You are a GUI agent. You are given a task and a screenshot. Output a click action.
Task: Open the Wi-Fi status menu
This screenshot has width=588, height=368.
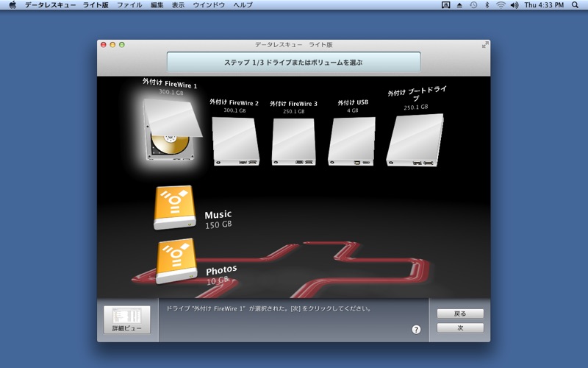(x=501, y=5)
